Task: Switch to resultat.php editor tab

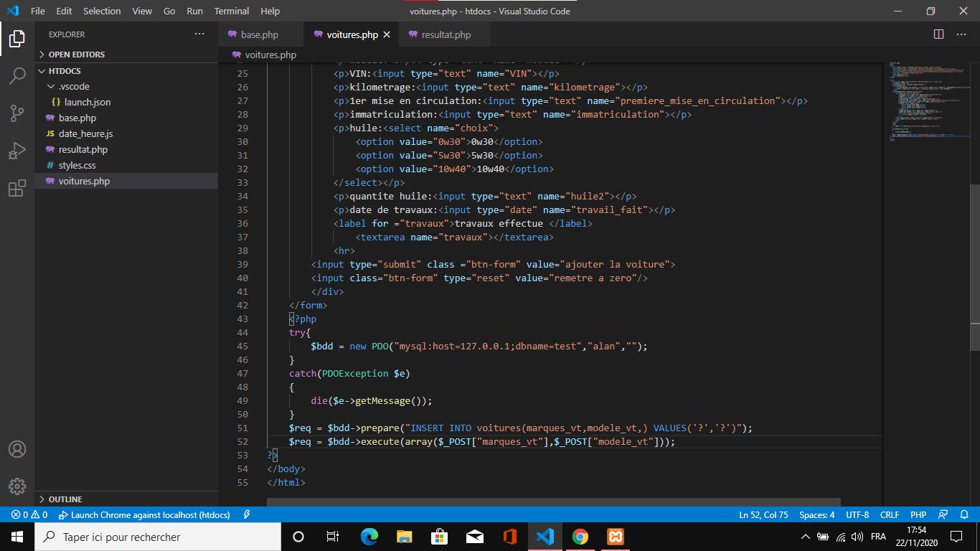Action: tap(446, 34)
